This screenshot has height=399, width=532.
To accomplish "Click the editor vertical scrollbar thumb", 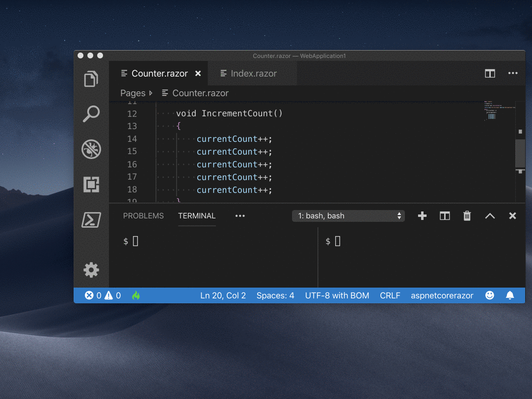I will 520,153.
